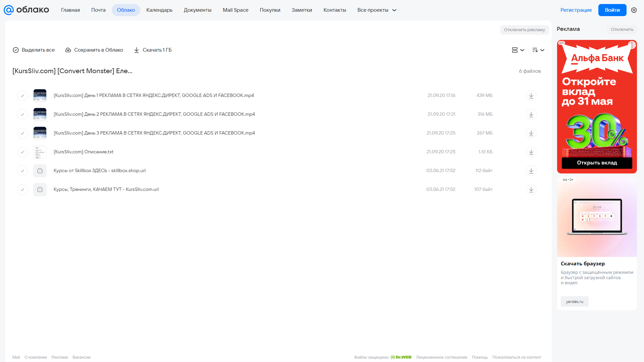The height and width of the screenshot is (362, 644).
Task: Download the День 1 mp4 file
Action: 531,96
